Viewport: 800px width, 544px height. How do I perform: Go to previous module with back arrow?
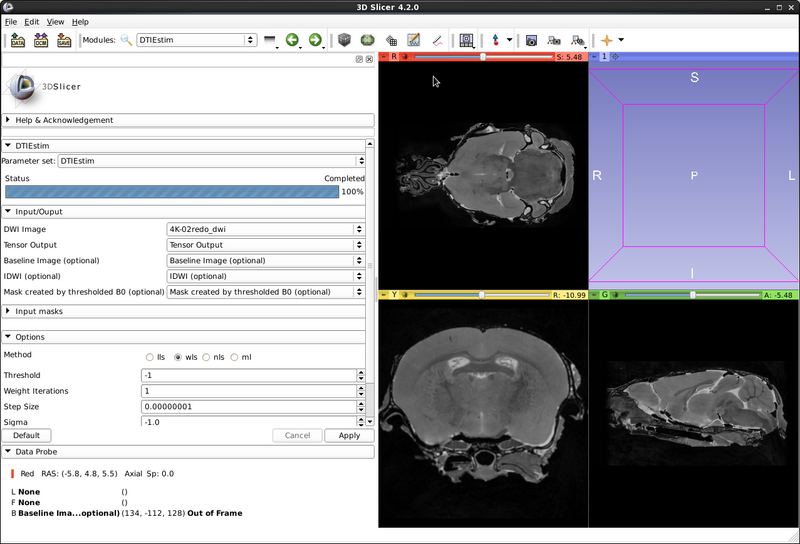coord(292,40)
